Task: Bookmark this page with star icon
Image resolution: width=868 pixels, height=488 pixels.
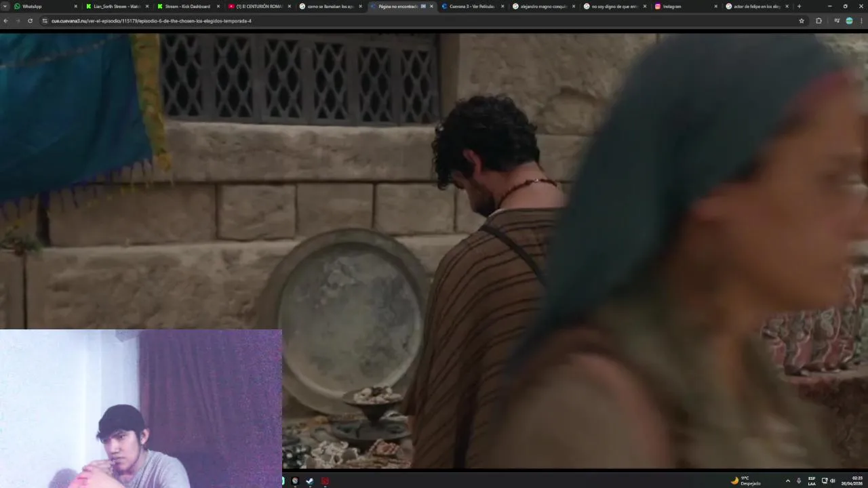Action: point(802,21)
